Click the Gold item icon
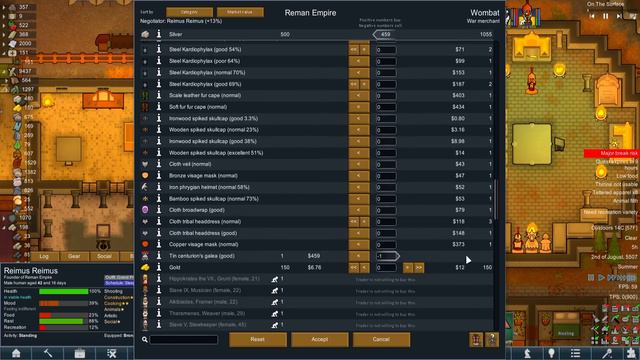 tap(145, 267)
